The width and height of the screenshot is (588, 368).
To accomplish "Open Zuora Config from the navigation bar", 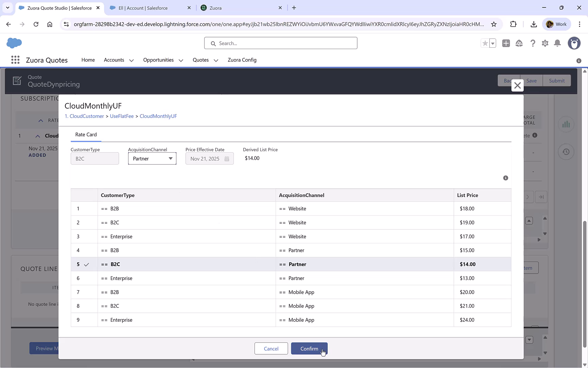I will coord(242,60).
